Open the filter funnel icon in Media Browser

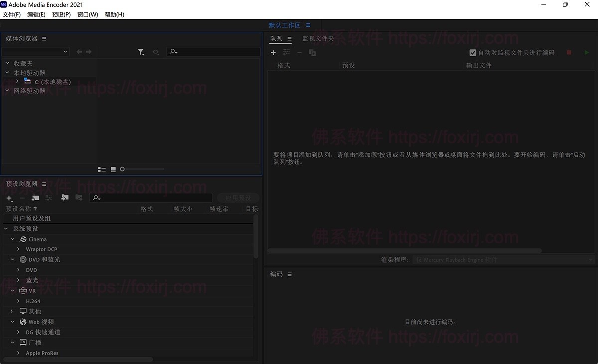141,51
